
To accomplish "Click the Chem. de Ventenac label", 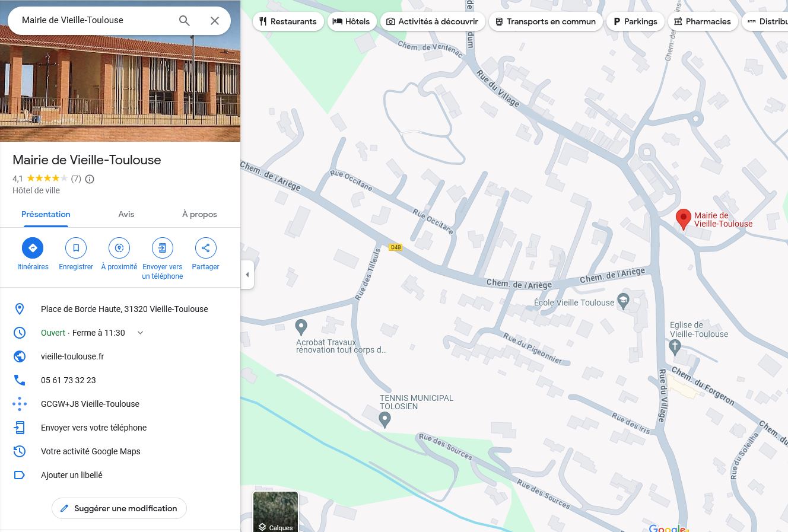I will click(430, 49).
